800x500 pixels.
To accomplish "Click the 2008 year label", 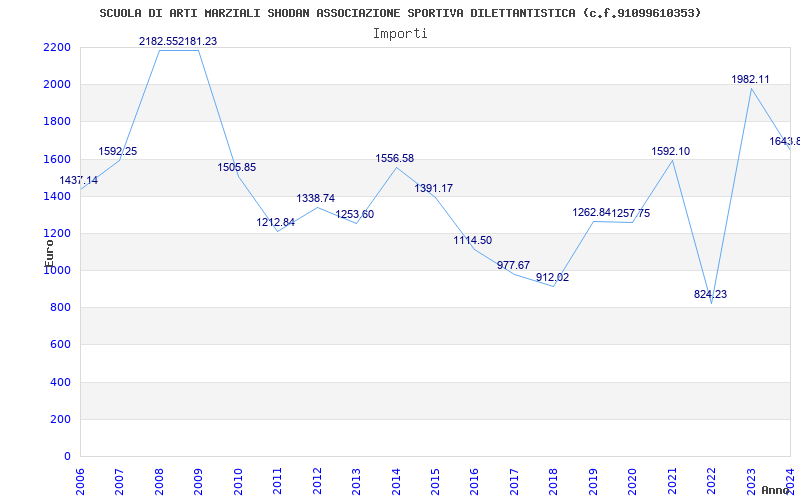I will point(159,481).
